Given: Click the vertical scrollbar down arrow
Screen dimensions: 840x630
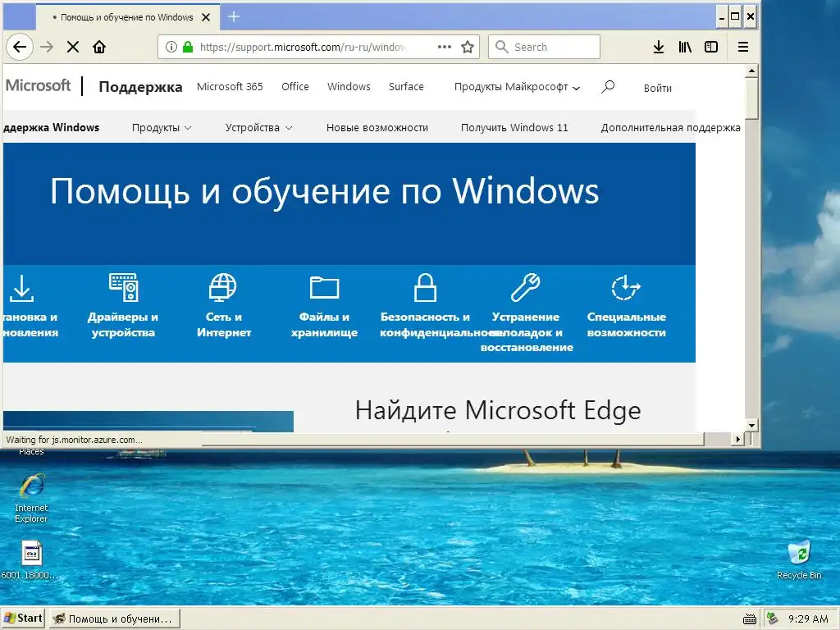Looking at the screenshot, I should click(751, 426).
